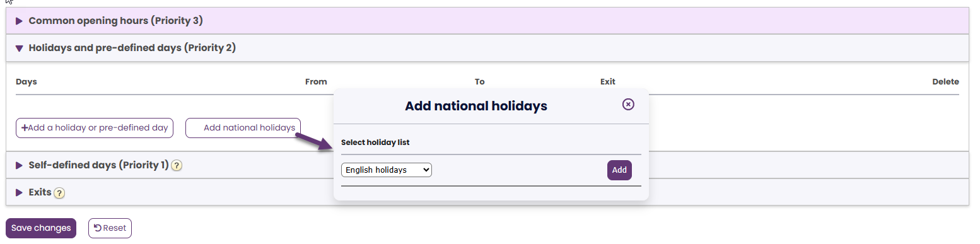Click the Self-defined days (Priority 1) heading
The width and height of the screenshot is (980, 244).
coord(98,165)
